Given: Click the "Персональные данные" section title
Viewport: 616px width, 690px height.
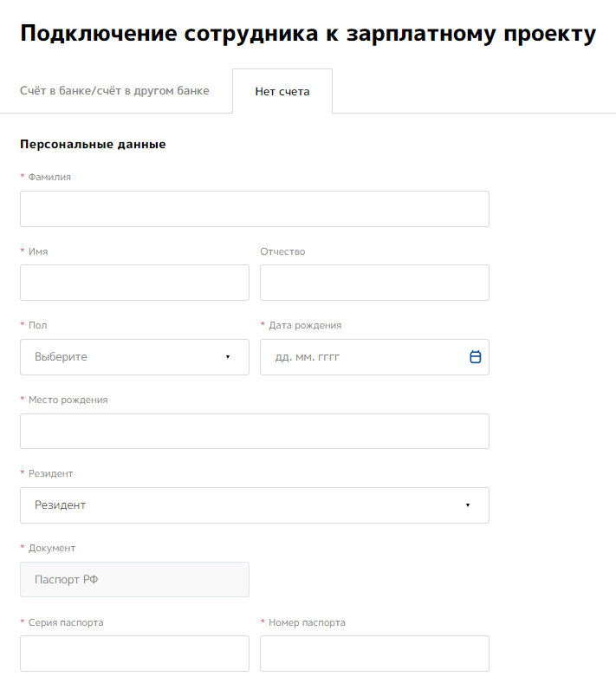Looking at the screenshot, I should point(93,145).
